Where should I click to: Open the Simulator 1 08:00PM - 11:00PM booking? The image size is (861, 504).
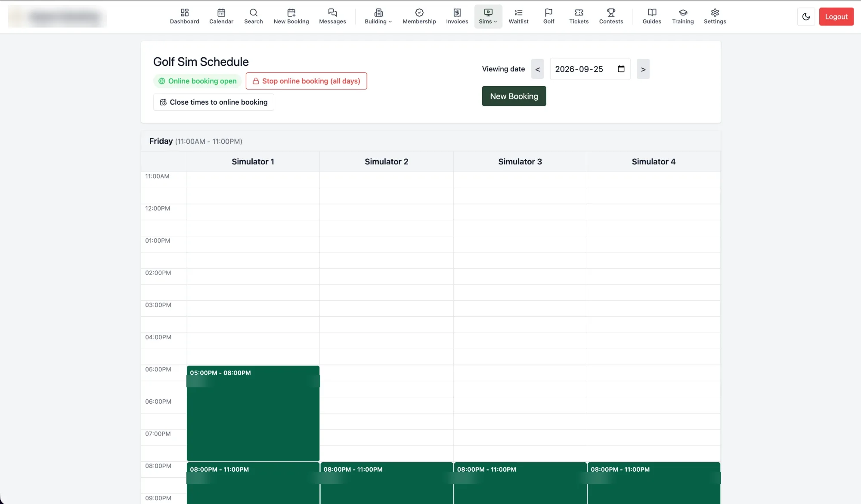point(253,483)
